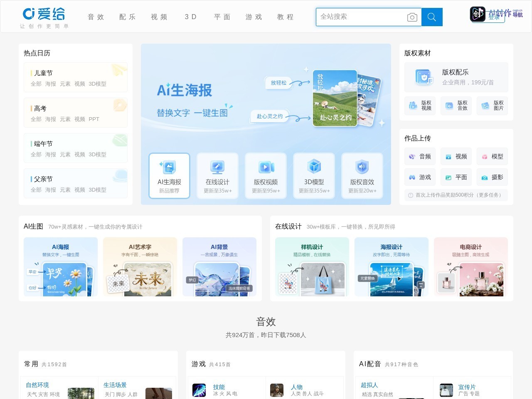Open the 游戏 menu item

tap(254, 17)
